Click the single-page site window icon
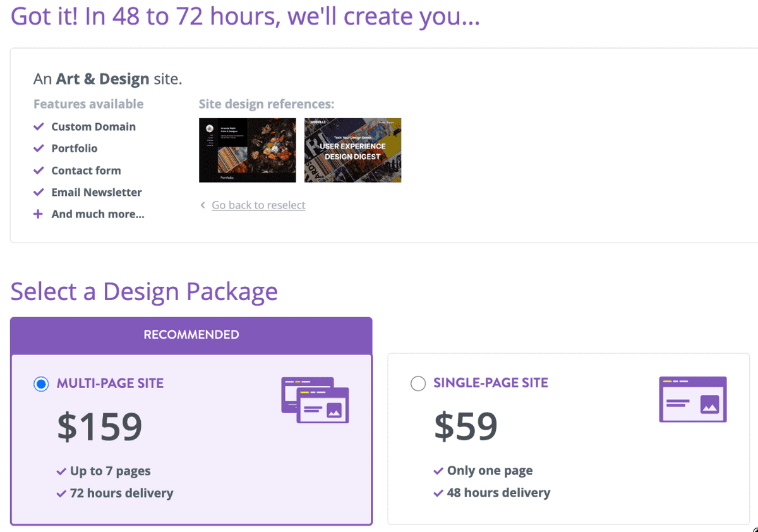The height and width of the screenshot is (532, 758). click(693, 399)
